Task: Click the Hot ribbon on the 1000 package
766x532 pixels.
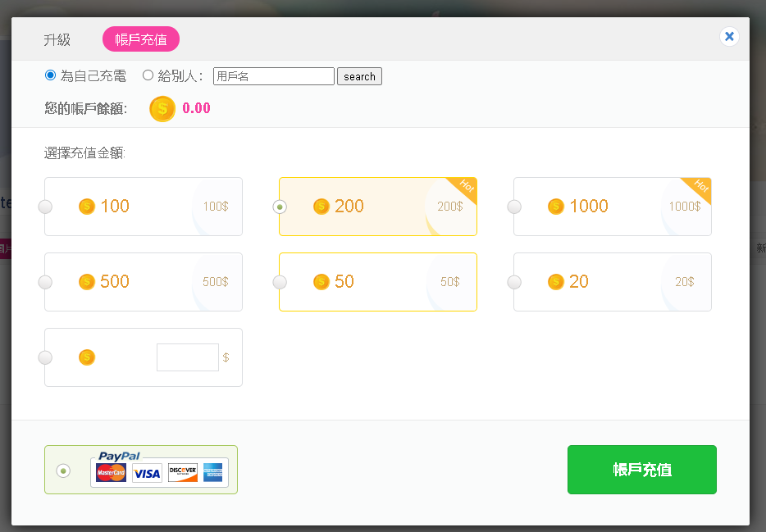Action: pos(698,189)
